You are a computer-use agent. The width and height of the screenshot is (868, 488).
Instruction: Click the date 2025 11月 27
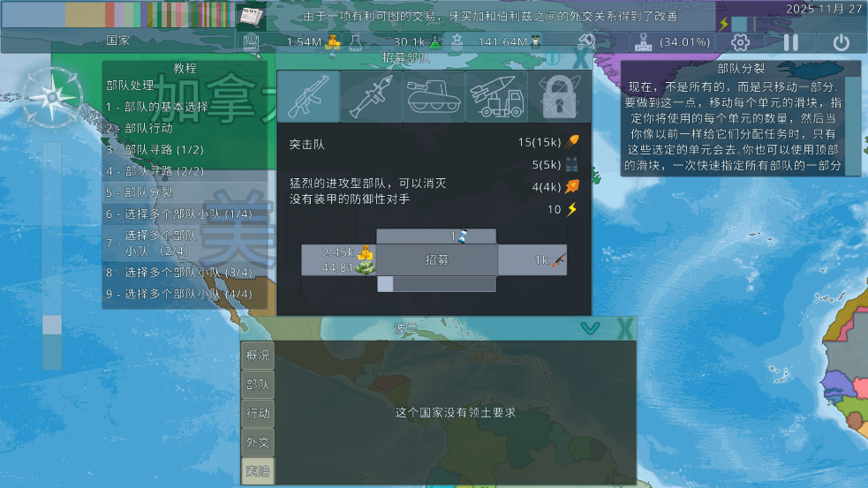click(824, 9)
